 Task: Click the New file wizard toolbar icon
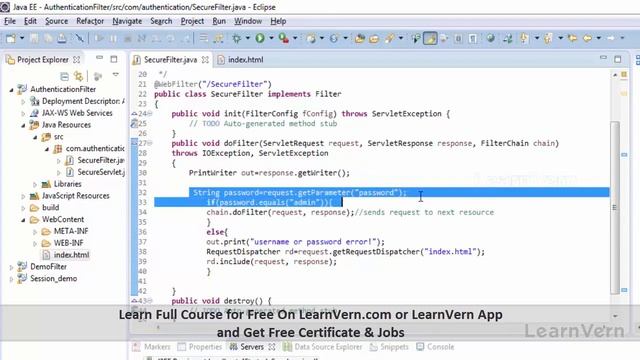[11, 38]
